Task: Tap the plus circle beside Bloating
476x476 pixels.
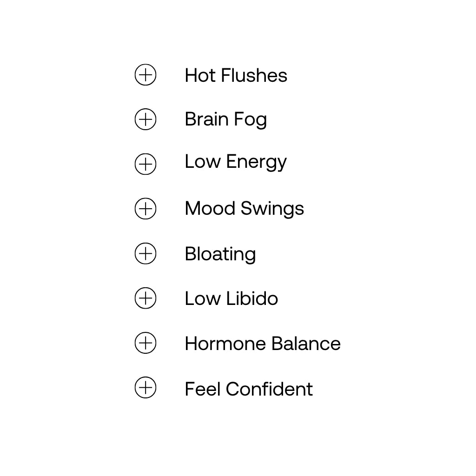Action: (145, 253)
